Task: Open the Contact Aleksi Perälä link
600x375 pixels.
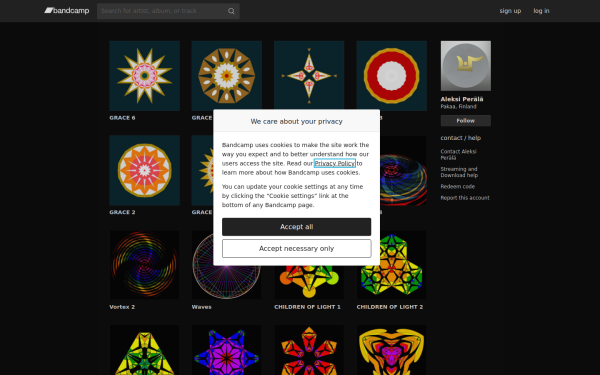Action: click(458, 155)
